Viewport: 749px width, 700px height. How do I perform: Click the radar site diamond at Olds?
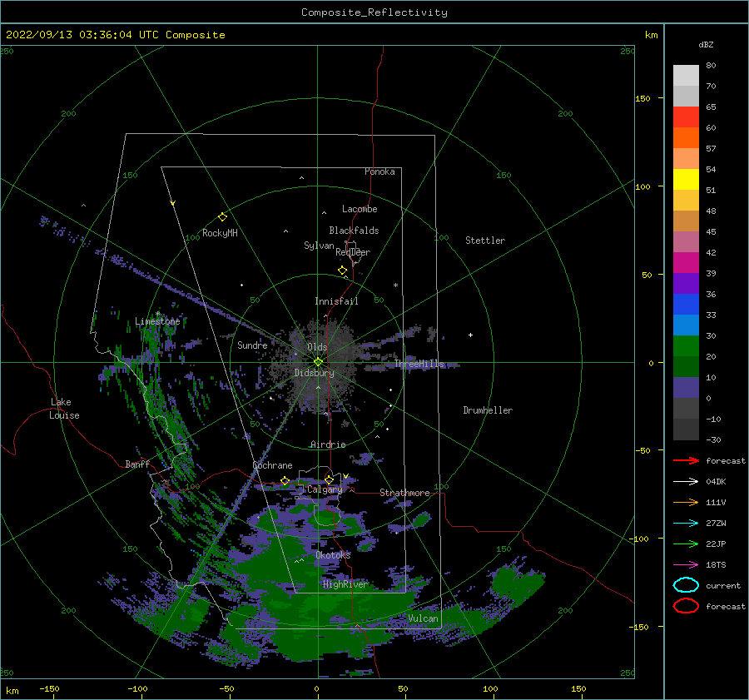point(318,362)
